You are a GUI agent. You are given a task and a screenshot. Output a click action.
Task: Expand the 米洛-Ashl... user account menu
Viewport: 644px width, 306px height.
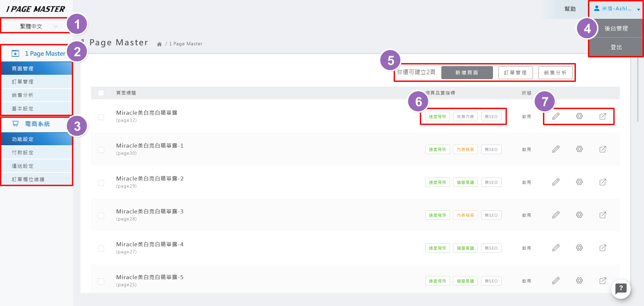pyautogui.click(x=616, y=9)
